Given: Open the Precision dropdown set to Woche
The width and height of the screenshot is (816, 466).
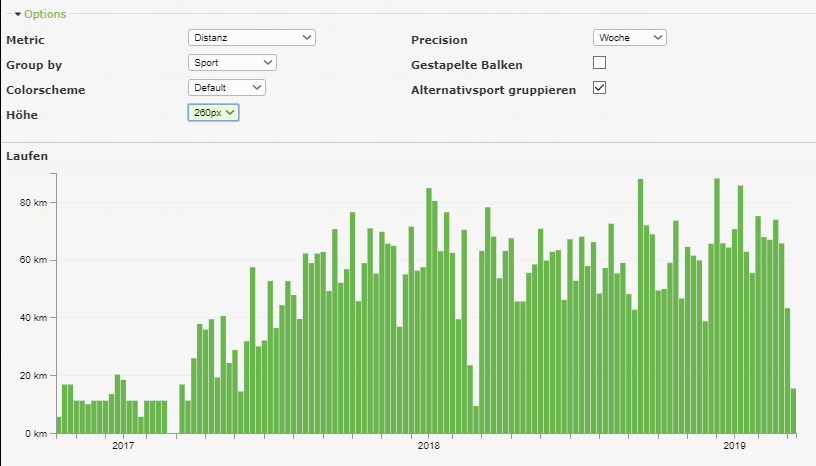Looking at the screenshot, I should point(629,37).
